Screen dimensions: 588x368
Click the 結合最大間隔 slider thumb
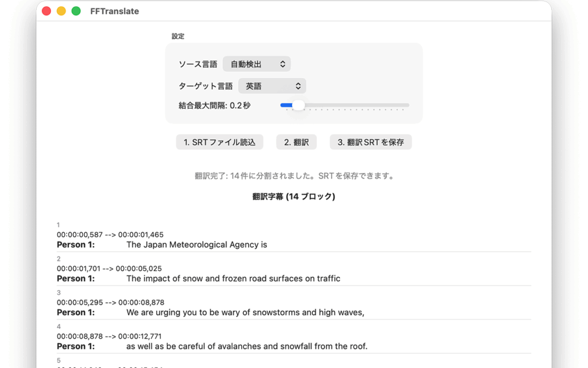point(298,105)
